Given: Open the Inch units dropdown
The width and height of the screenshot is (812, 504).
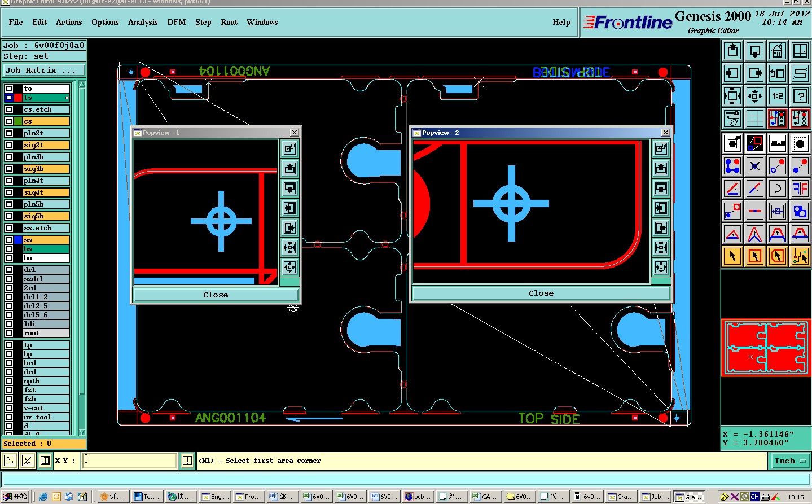Looking at the screenshot, I should [x=789, y=461].
